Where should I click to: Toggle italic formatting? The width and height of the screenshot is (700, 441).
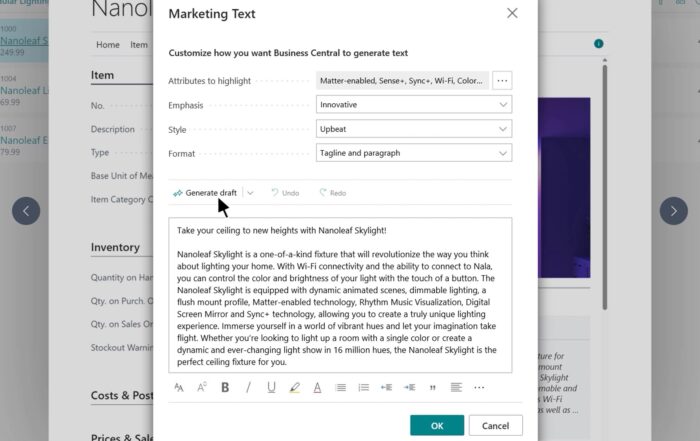(248, 387)
